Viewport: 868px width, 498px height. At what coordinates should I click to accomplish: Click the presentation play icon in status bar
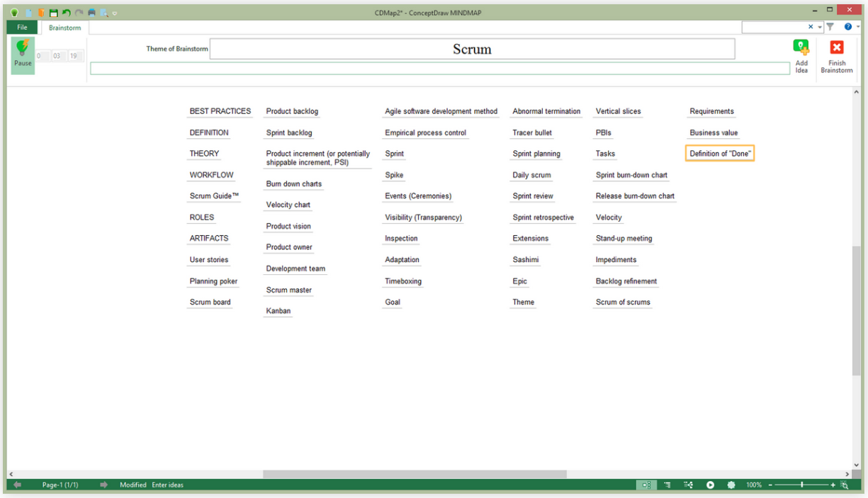click(710, 485)
